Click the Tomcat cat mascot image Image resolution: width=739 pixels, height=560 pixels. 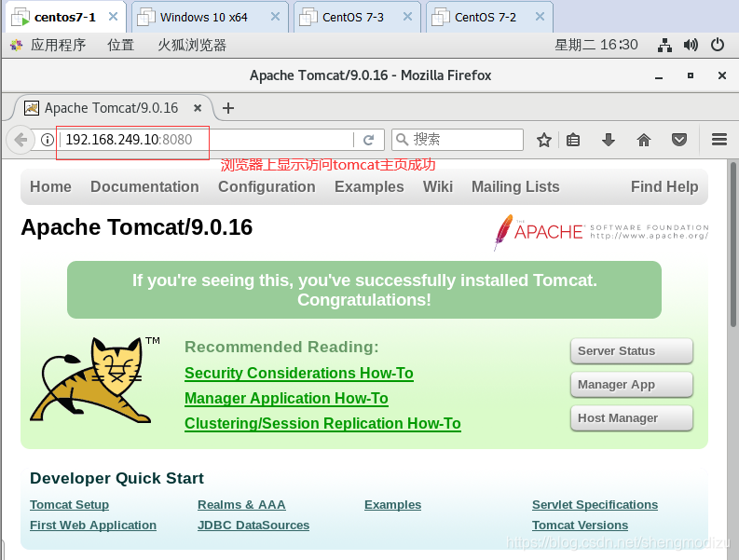[89, 380]
